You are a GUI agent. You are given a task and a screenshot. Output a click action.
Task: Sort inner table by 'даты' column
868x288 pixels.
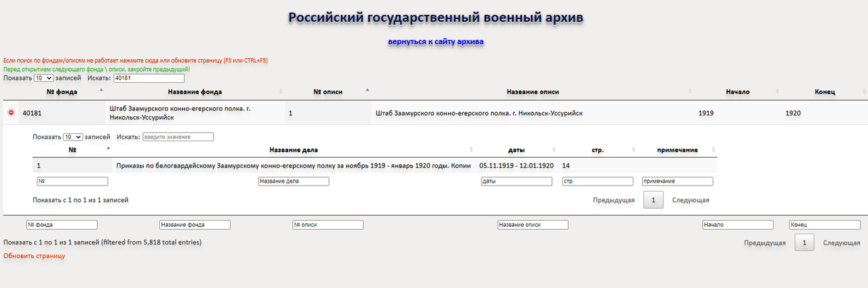tap(516, 149)
